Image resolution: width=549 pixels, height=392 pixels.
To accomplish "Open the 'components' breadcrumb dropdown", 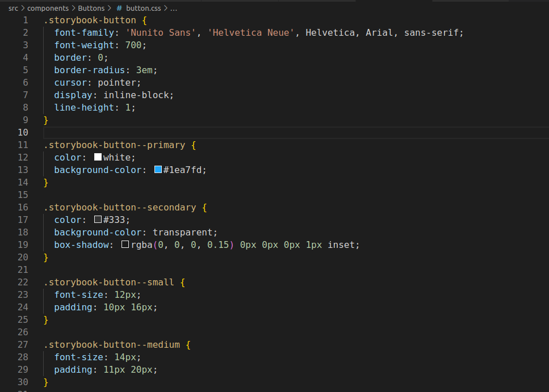I will point(48,8).
